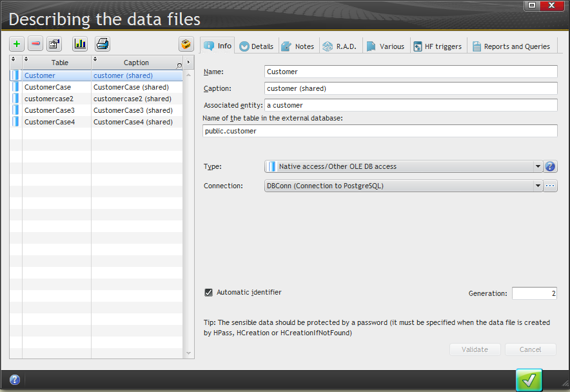Open the bar chart statistics icon
Screen dimensions: 570x392
coord(80,44)
